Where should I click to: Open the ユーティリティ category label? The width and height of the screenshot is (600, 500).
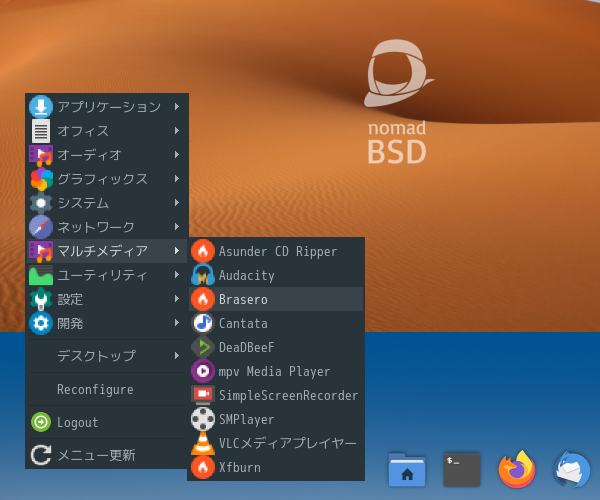(x=102, y=275)
